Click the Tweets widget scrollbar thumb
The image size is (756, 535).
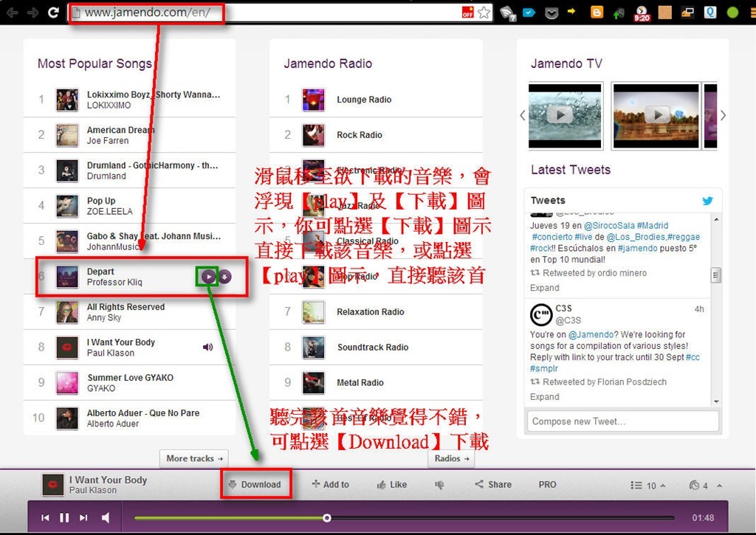coord(716,275)
